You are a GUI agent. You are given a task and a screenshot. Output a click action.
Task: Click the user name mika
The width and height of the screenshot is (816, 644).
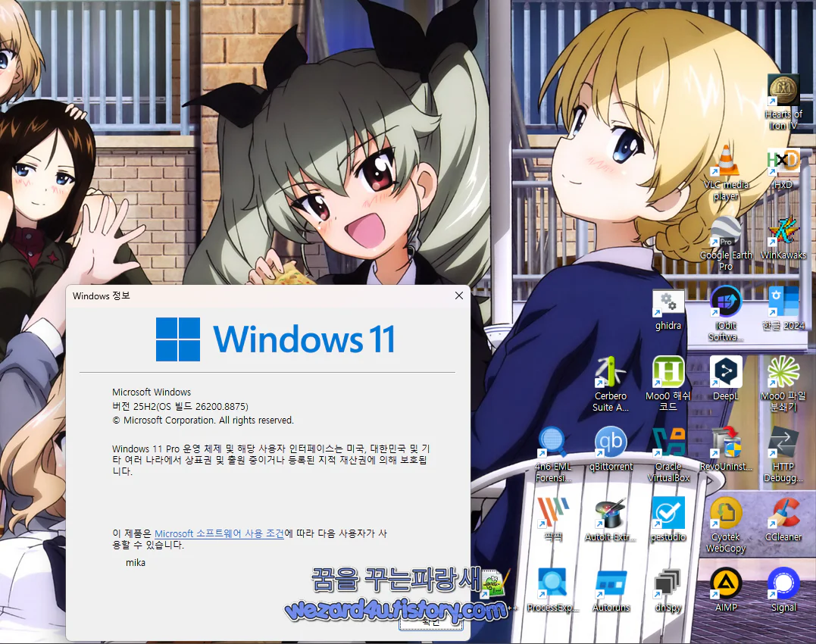[136, 562]
